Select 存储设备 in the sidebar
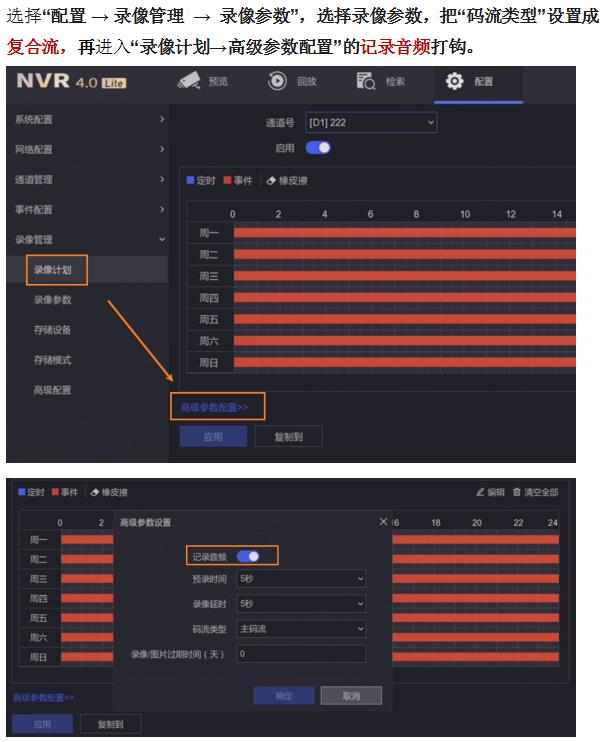 (53, 330)
